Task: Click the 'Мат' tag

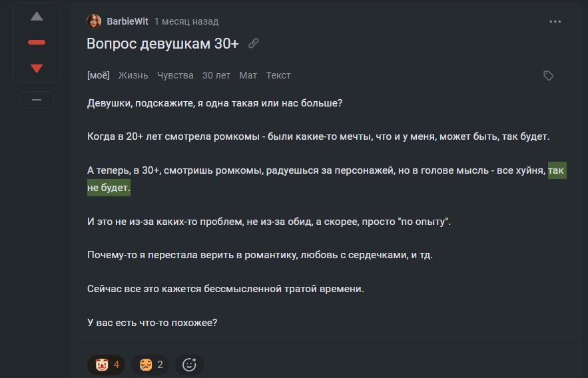Action: point(248,75)
